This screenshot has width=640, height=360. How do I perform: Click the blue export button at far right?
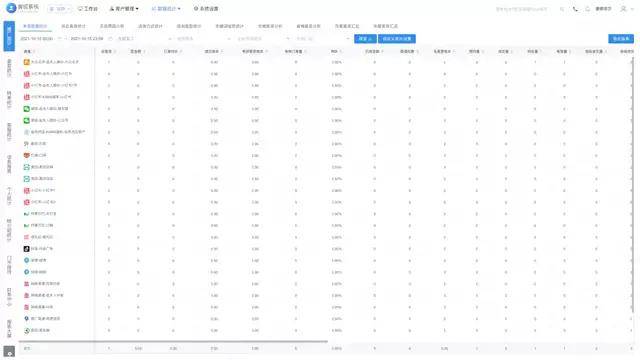pyautogui.click(x=621, y=38)
